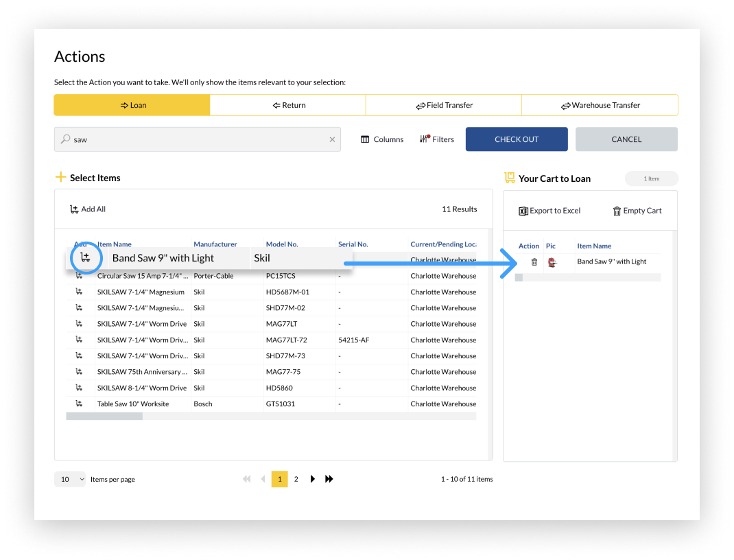This screenshot has width=734, height=560.
Task: Add All results to cart
Action: coord(88,209)
